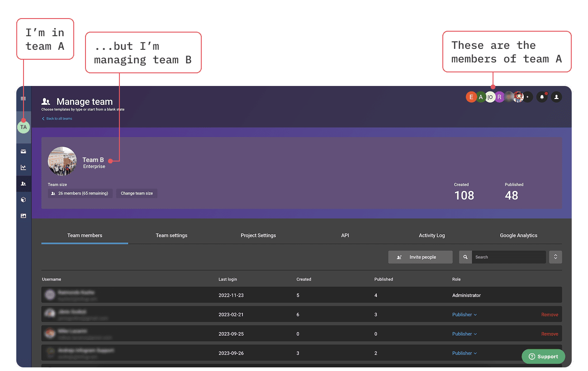Screen dimensions: 588x371
Task: Remove the member last logged 2023-02-21
Action: point(550,314)
